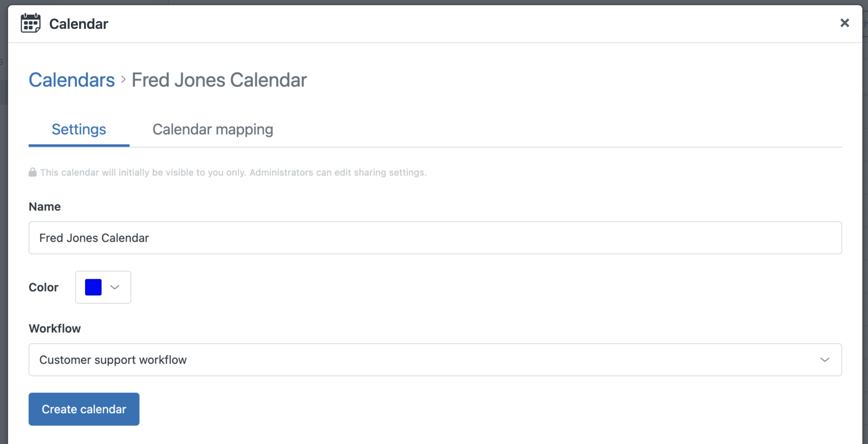
Task: Click the Color label
Action: point(44,287)
